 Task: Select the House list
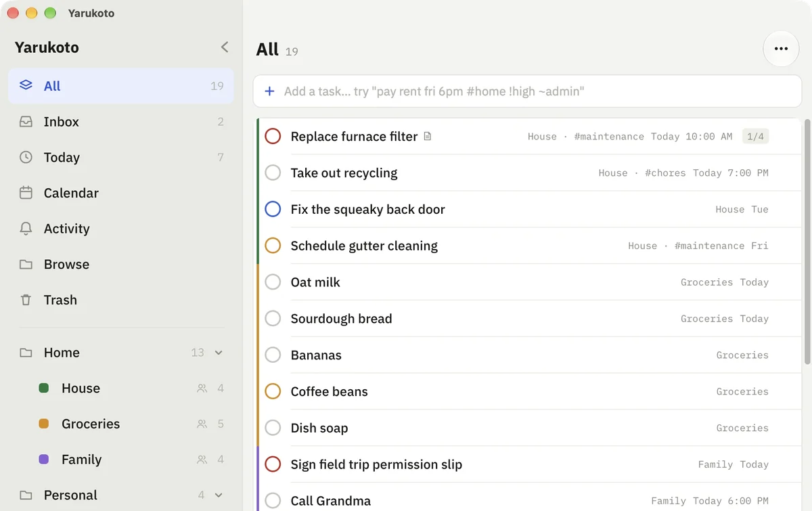[121, 388]
